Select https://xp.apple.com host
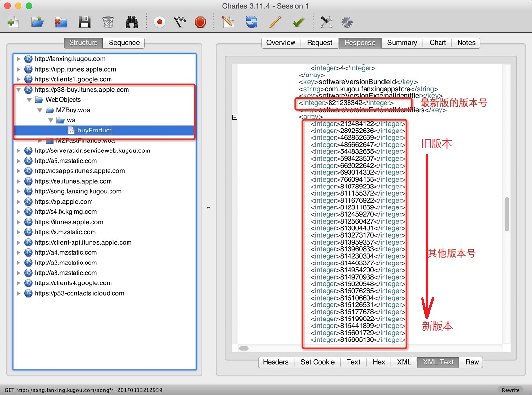 (x=63, y=202)
